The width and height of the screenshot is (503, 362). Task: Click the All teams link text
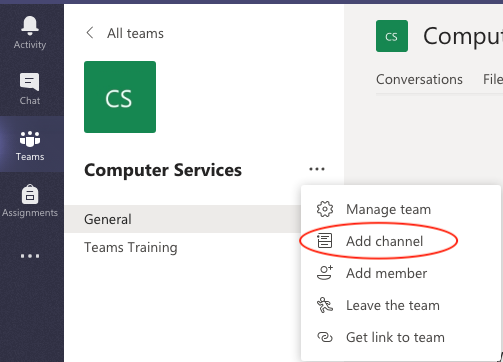(135, 33)
